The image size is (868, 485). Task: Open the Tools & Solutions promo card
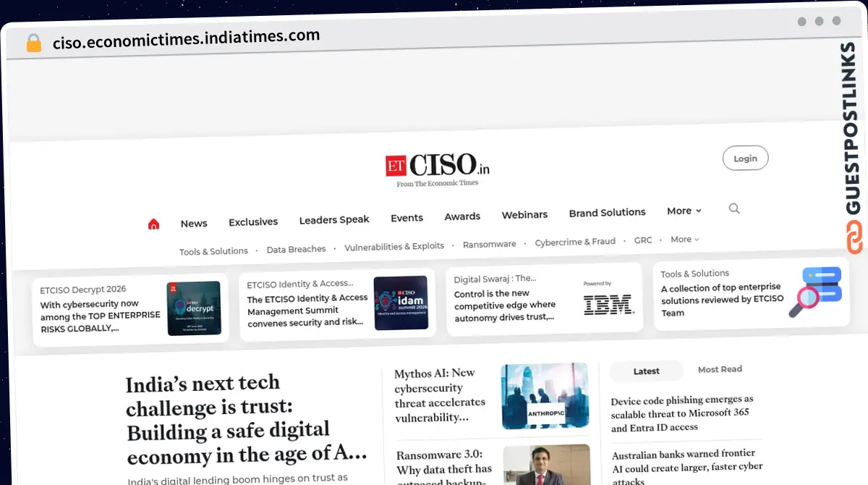[751, 294]
